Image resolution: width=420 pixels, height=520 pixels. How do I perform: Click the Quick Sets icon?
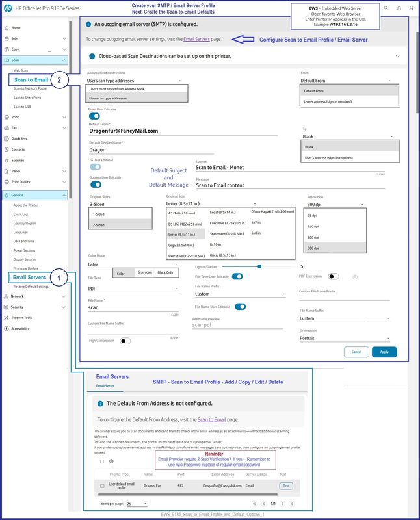(x=7, y=138)
